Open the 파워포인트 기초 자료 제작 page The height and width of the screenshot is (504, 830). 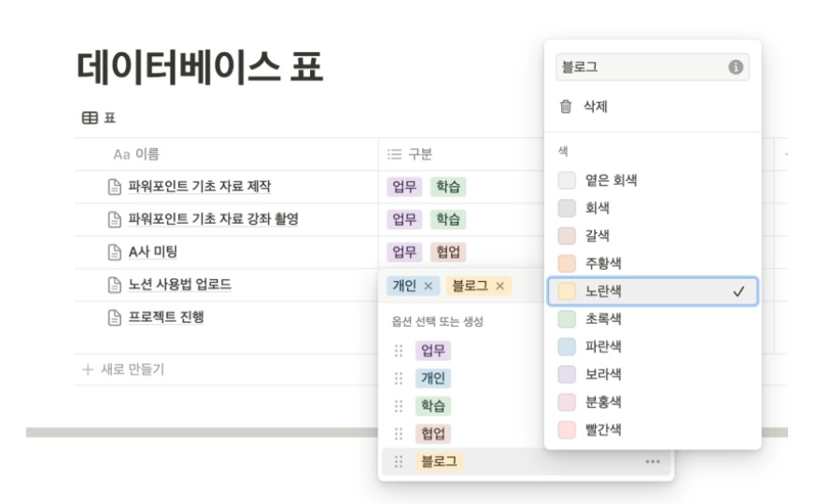200,187
